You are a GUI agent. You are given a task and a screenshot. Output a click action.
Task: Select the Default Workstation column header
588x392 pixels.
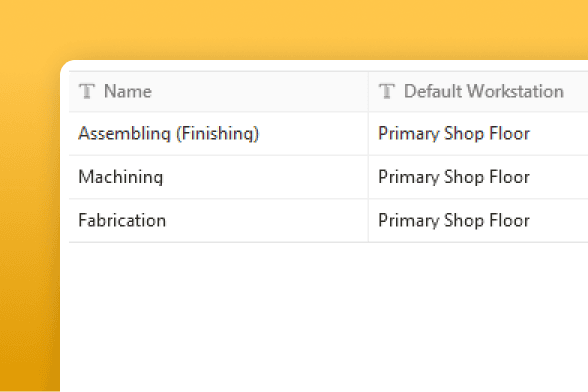[x=484, y=91]
